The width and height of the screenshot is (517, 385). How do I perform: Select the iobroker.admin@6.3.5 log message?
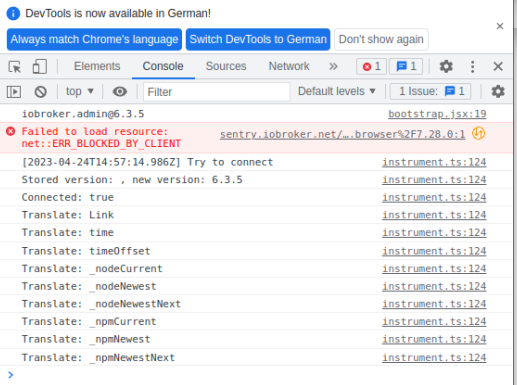point(83,114)
